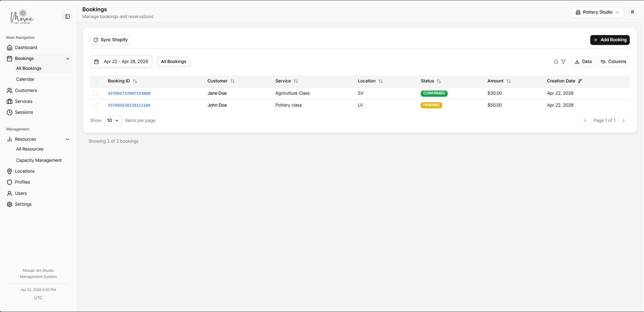Collapse the Bookings section in the sidebar
Viewport: 644px width, 312px height.
(67, 58)
